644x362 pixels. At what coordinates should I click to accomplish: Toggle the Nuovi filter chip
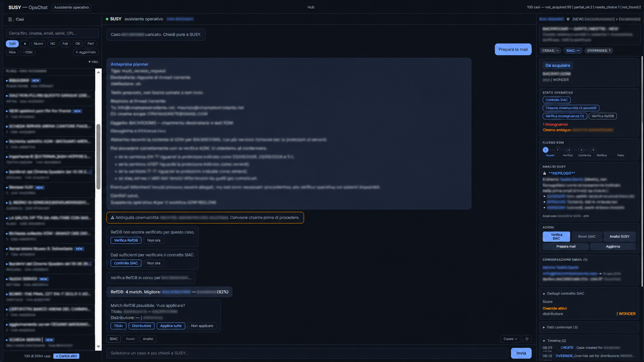(39, 44)
